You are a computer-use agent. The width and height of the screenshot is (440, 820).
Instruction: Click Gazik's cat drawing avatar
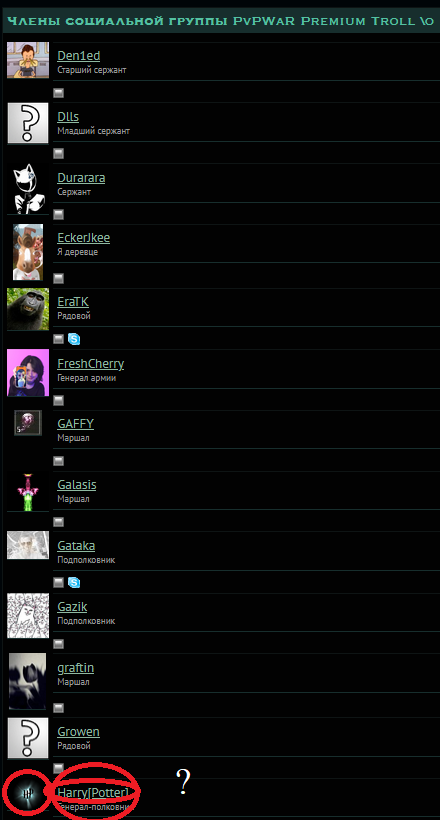(x=28, y=616)
